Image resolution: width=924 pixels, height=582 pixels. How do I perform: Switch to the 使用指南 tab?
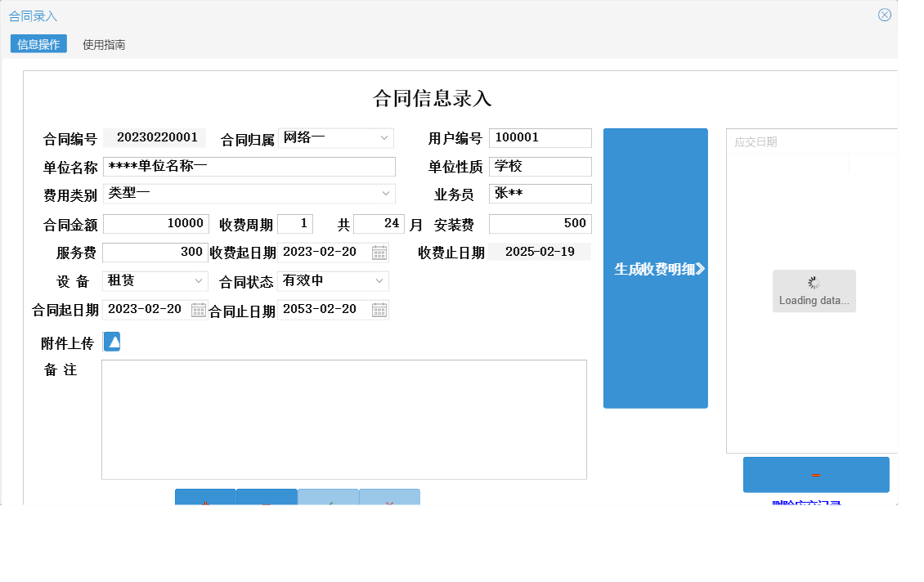tap(103, 44)
